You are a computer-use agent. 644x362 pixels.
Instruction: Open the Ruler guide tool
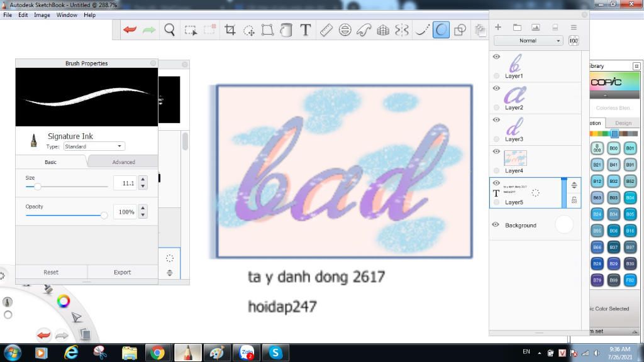coord(326,30)
